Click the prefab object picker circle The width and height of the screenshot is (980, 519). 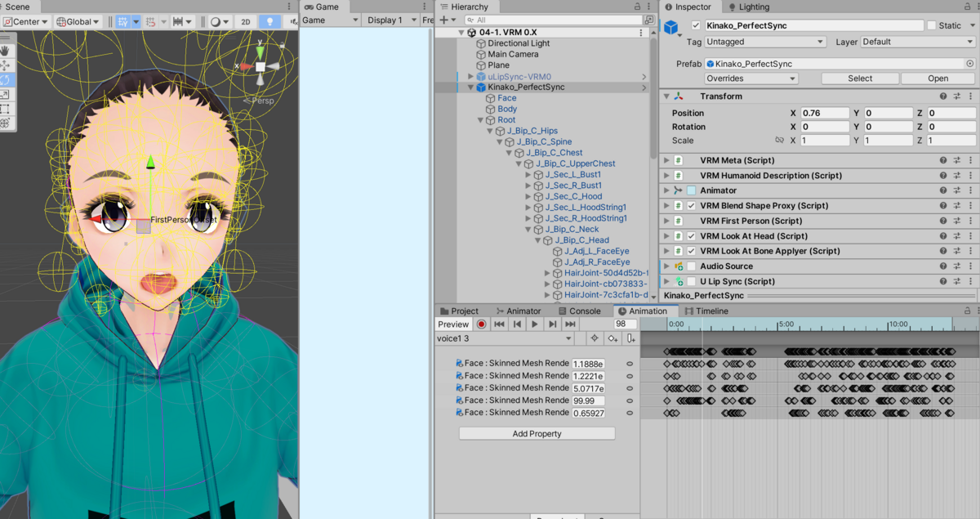pos(970,64)
